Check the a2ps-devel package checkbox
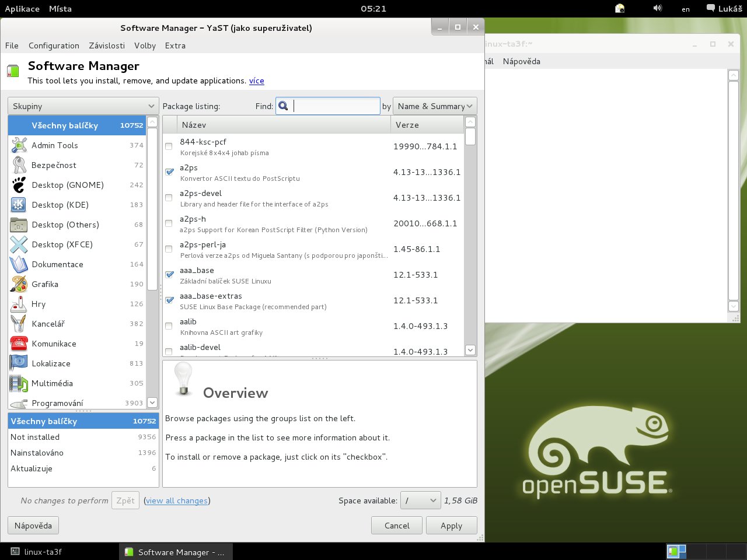This screenshot has height=560, width=747. click(x=169, y=198)
